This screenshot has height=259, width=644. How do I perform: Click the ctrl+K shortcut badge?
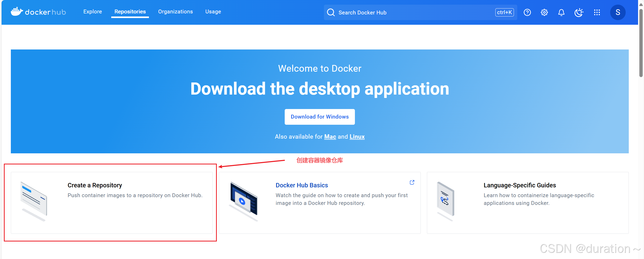(504, 12)
